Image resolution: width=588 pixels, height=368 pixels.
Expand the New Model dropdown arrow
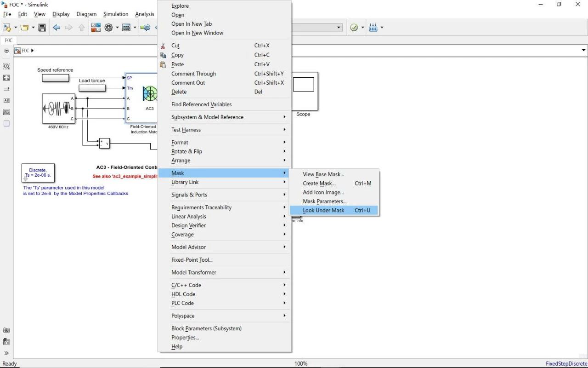coord(16,28)
